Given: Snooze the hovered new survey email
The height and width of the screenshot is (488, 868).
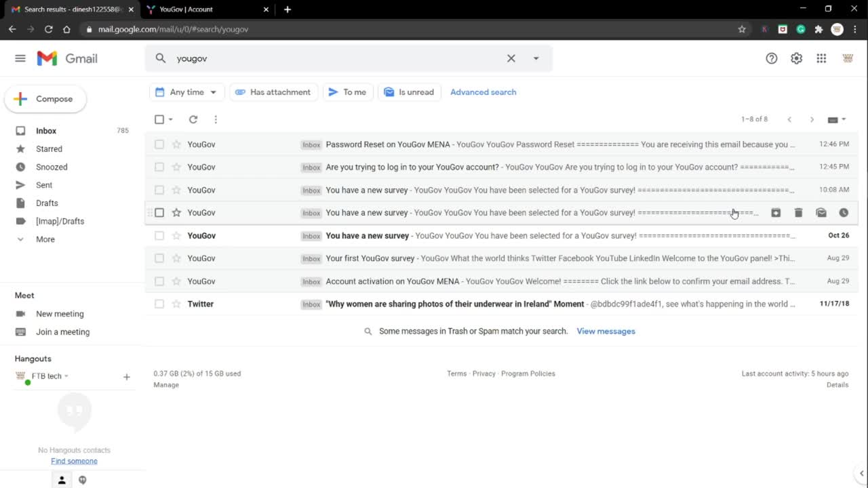Looking at the screenshot, I should click(844, 213).
